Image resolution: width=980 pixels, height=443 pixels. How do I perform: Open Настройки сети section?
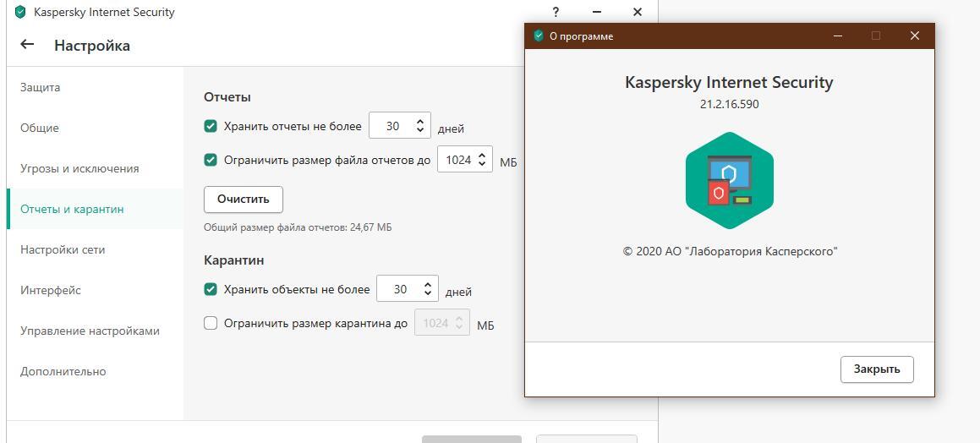click(x=95, y=250)
